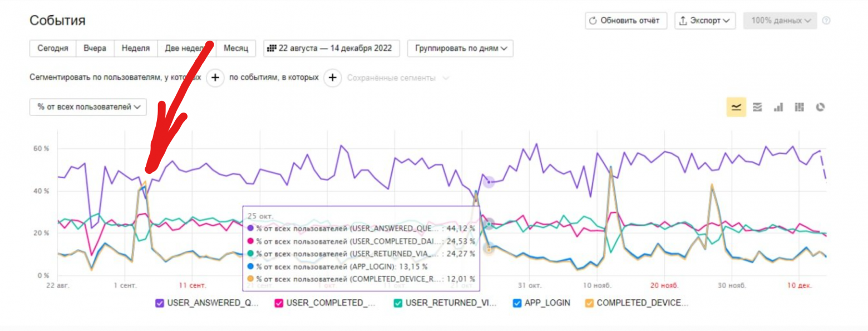Switch to the pie chart view
The height and width of the screenshot is (331, 868).
pos(820,108)
